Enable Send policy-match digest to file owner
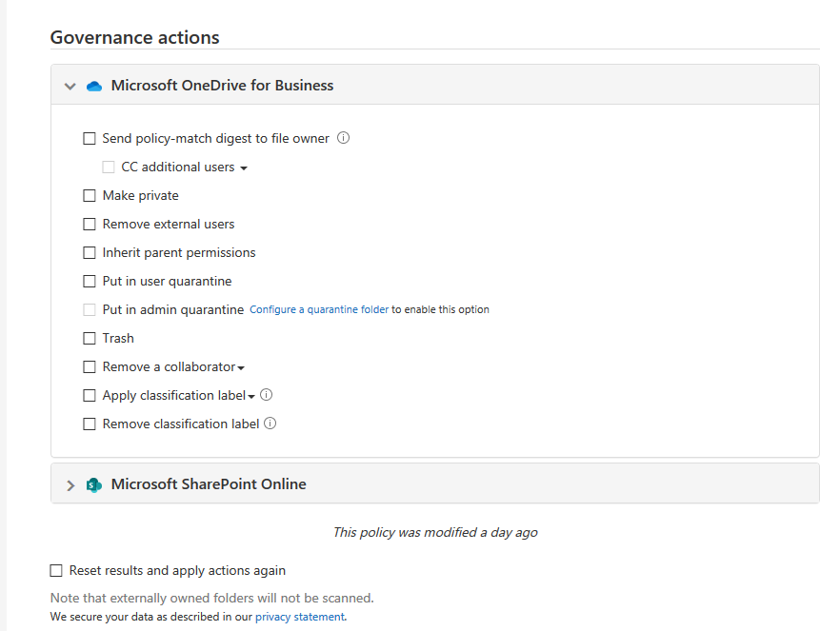Image resolution: width=840 pixels, height=631 pixels. pos(90,139)
